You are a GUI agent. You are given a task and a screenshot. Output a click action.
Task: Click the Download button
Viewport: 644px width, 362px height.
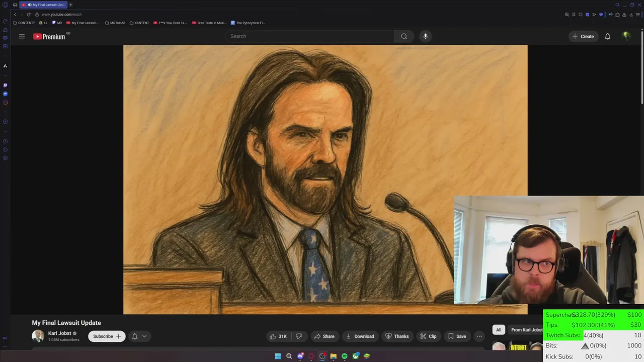pos(360,336)
